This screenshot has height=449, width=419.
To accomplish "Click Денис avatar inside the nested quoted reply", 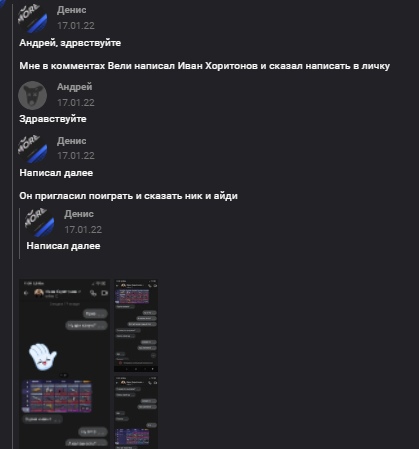I will tap(39, 222).
